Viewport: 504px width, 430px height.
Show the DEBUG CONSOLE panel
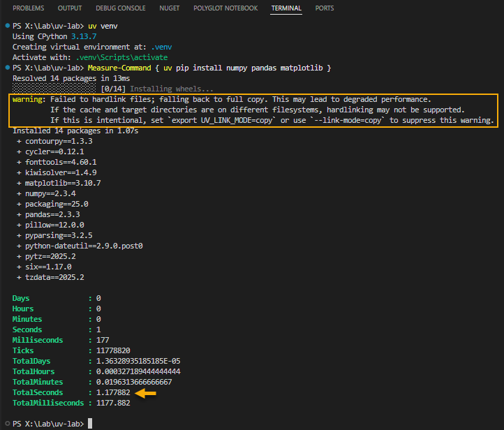121,8
